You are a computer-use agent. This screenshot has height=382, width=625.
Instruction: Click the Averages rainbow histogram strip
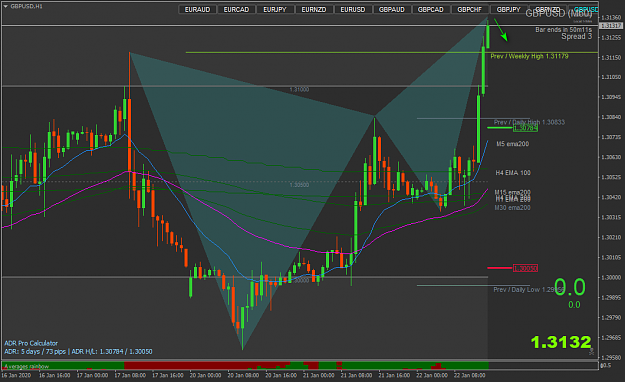(x=245, y=366)
